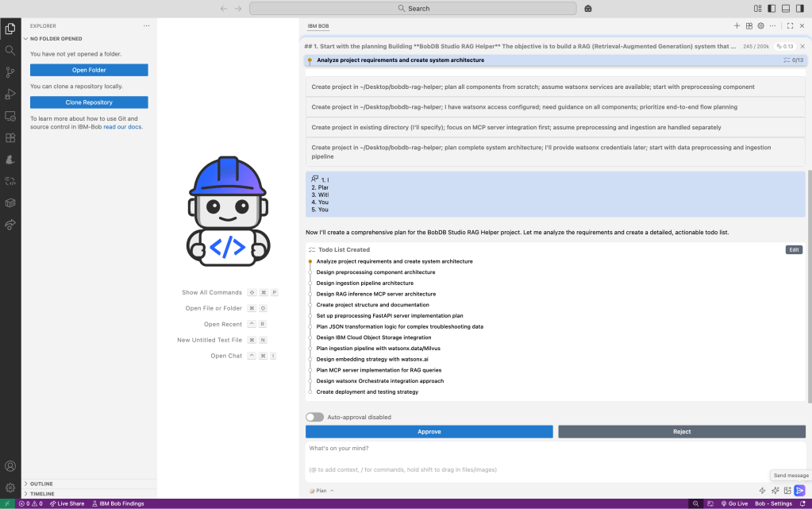Open the Extensions view in activity bar

(10, 137)
